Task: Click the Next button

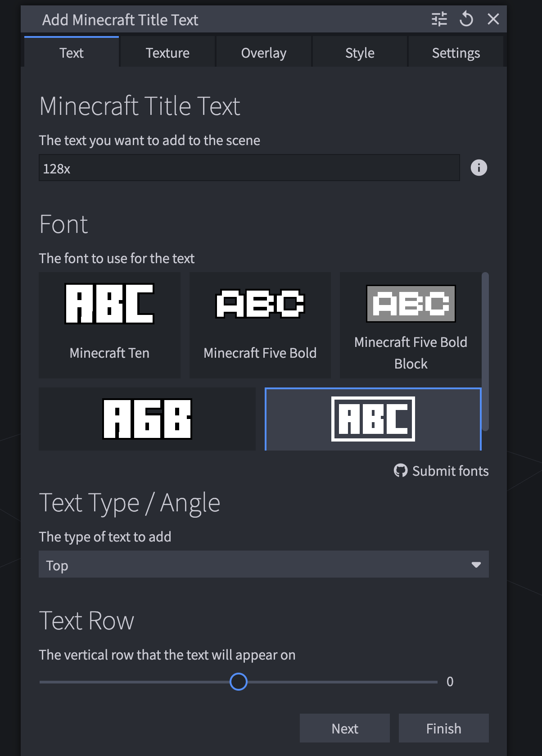Action: tap(345, 728)
